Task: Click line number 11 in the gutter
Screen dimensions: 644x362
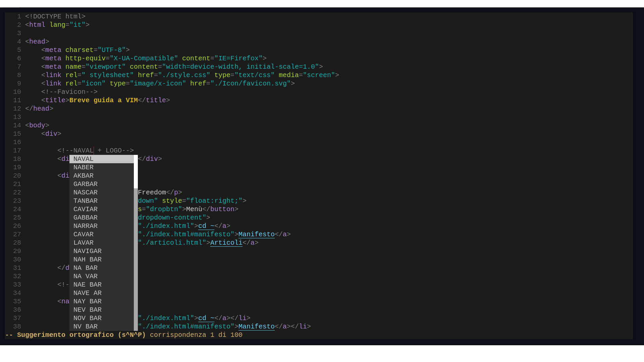Action: coord(17,100)
